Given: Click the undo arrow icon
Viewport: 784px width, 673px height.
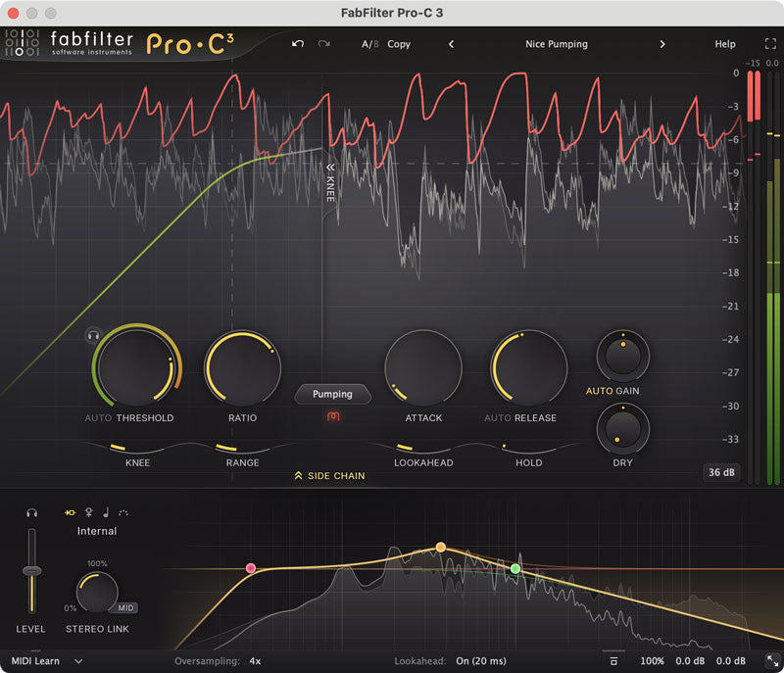Looking at the screenshot, I should (298, 44).
